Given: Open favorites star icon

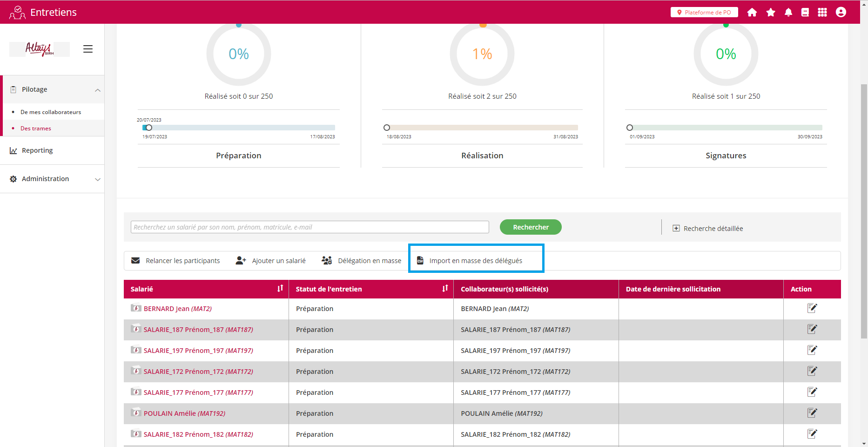Looking at the screenshot, I should pyautogui.click(x=771, y=13).
